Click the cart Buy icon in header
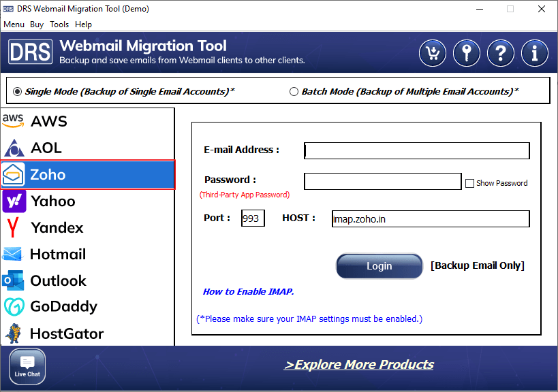 click(433, 53)
